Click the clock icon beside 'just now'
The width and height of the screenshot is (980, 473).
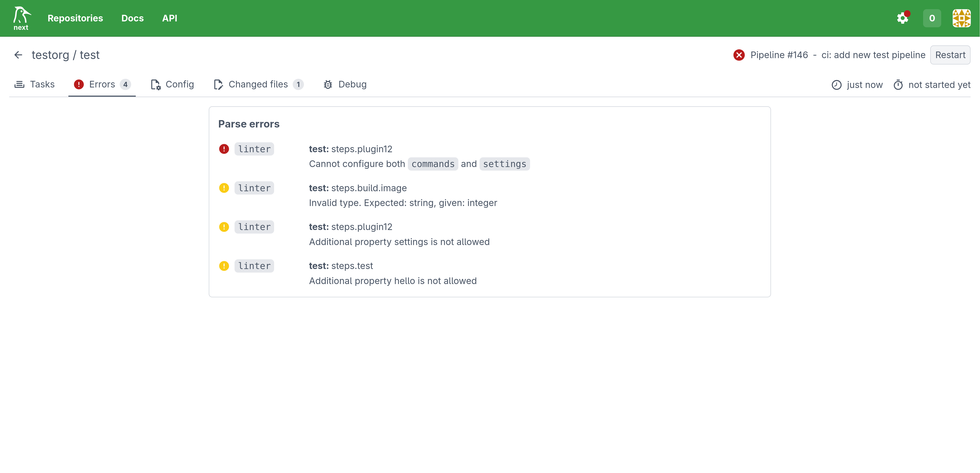tap(836, 85)
